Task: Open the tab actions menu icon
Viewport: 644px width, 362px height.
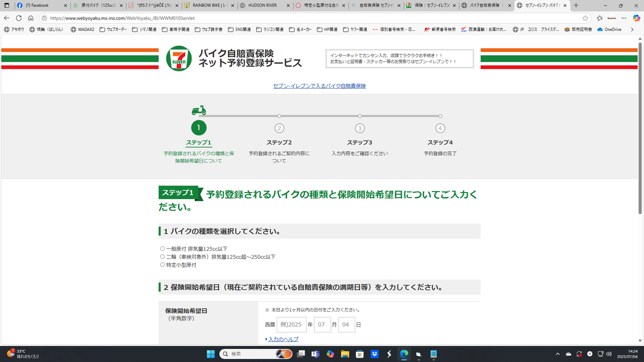Action: point(7,6)
